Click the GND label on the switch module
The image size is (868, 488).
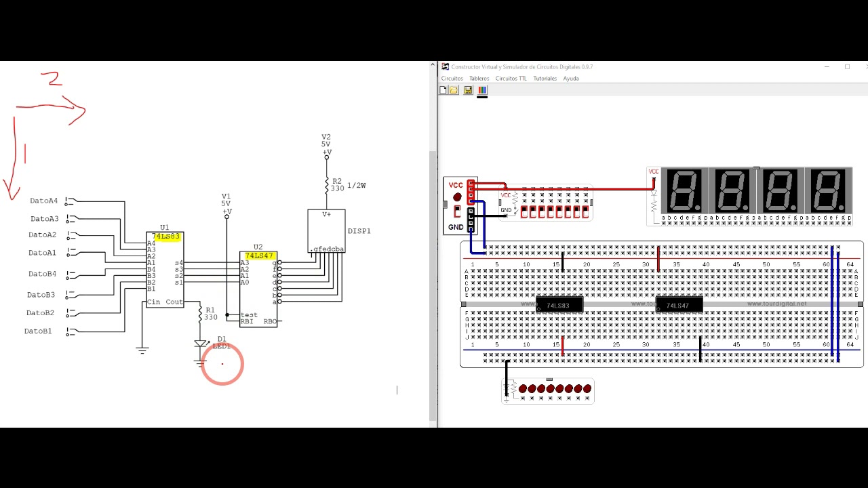(506, 210)
